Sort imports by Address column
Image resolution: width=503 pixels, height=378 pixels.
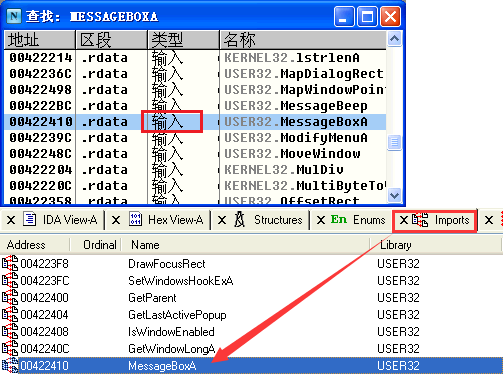(35, 245)
